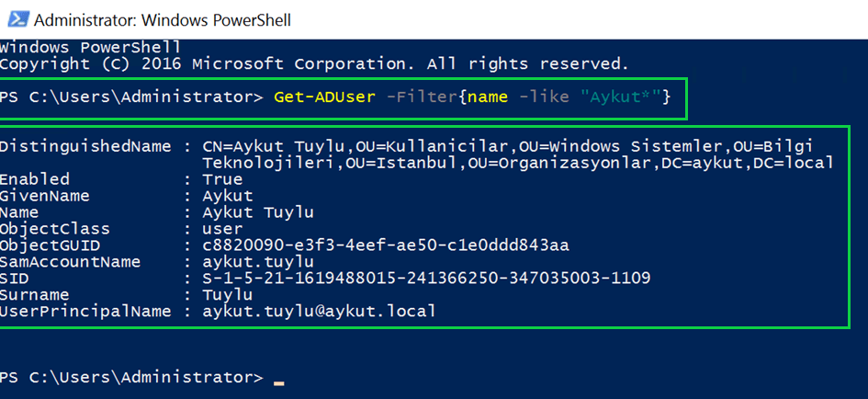Click the PowerShell icon in the title bar
Image resolution: width=868 pixels, height=399 pixels.
pyautogui.click(x=17, y=18)
